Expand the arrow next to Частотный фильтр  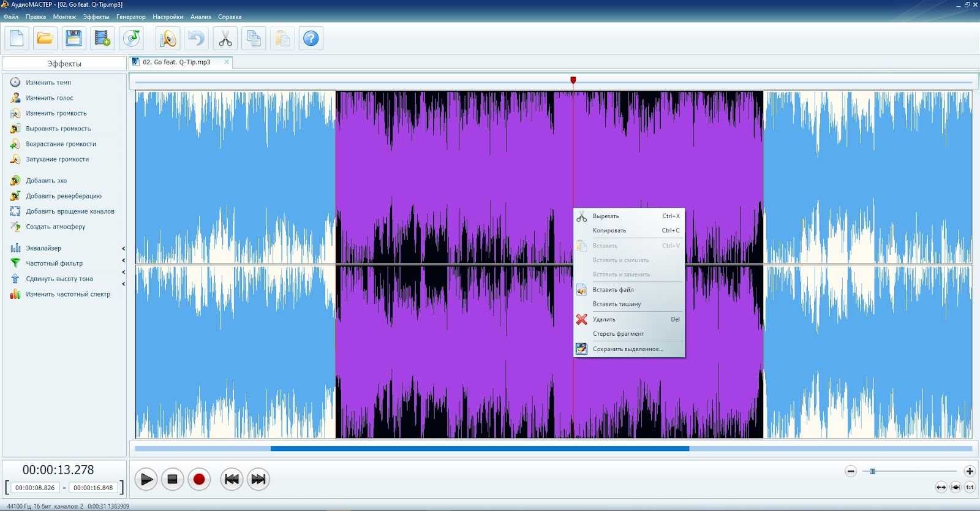point(123,261)
